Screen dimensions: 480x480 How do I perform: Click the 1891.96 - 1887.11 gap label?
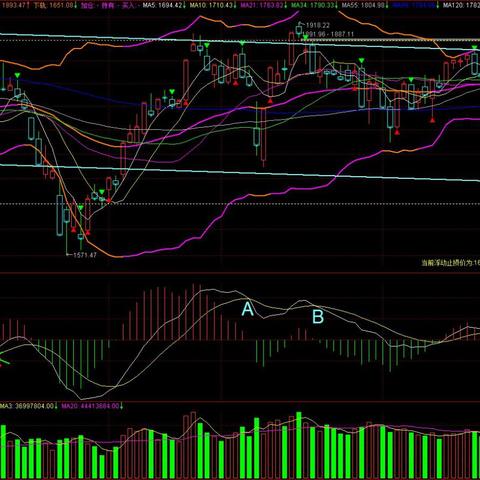coord(328,34)
